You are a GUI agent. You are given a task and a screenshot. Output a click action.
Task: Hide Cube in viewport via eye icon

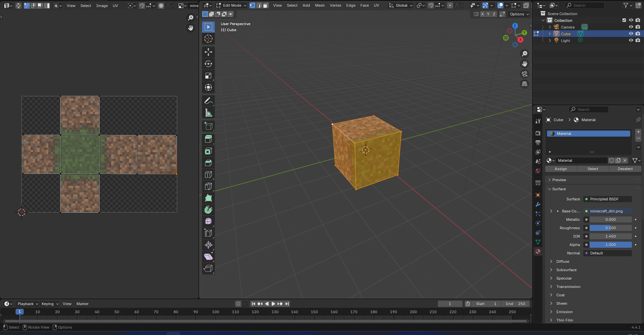pyautogui.click(x=631, y=34)
